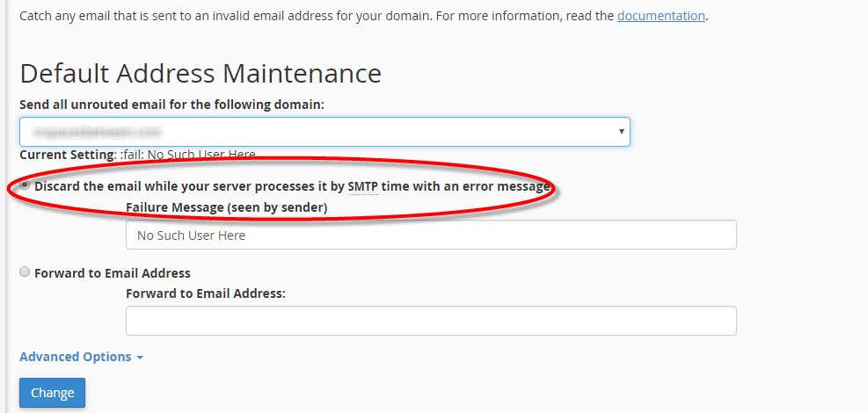
Task: Click the SMTP abbreviation in the discard option
Action: click(x=362, y=186)
